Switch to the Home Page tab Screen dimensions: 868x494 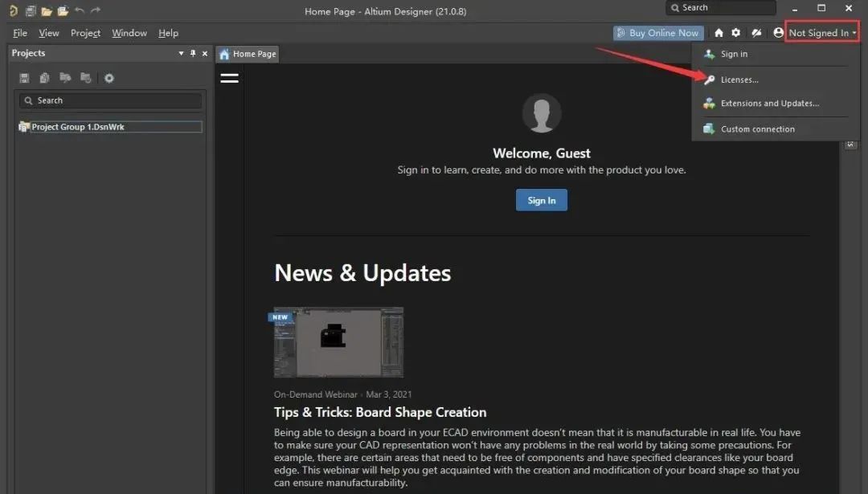pyautogui.click(x=248, y=54)
